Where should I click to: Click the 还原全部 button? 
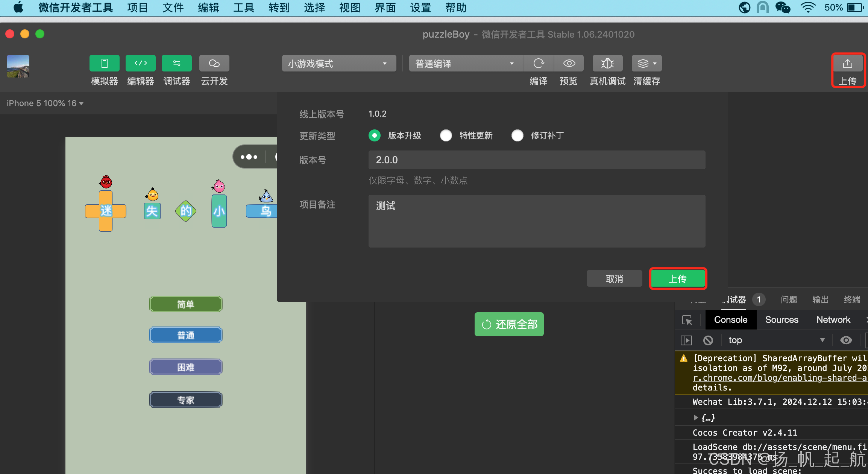(x=509, y=324)
